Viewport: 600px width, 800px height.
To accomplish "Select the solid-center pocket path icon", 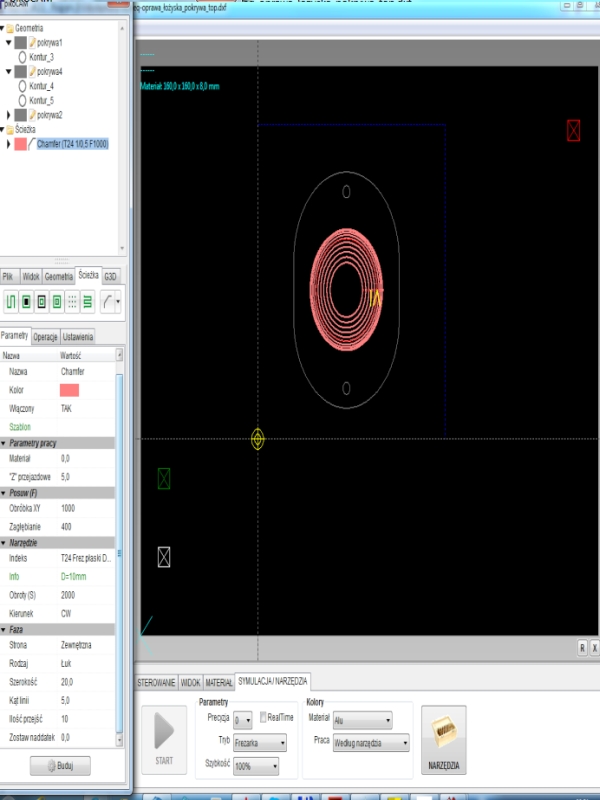I will point(26,302).
